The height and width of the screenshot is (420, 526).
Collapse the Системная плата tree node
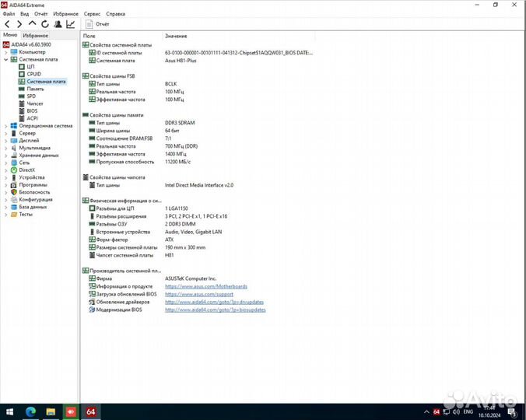(x=6, y=59)
